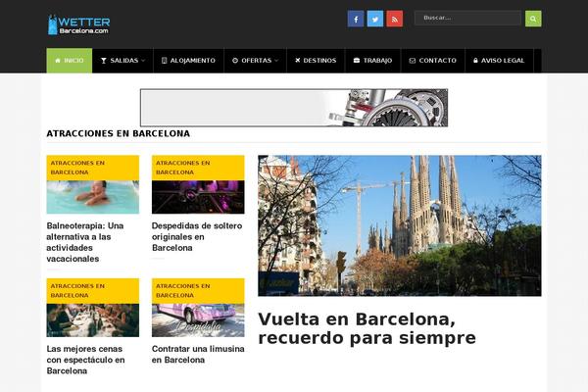Viewport: 588px width, 392px height.
Task: Click the dinner table thumbnail image
Action: click(93, 320)
